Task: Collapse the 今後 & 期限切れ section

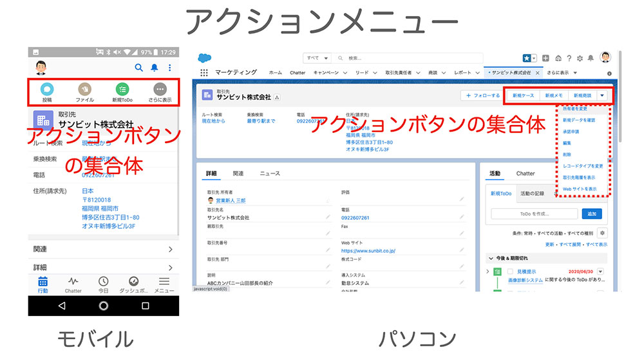Action: tap(491, 259)
